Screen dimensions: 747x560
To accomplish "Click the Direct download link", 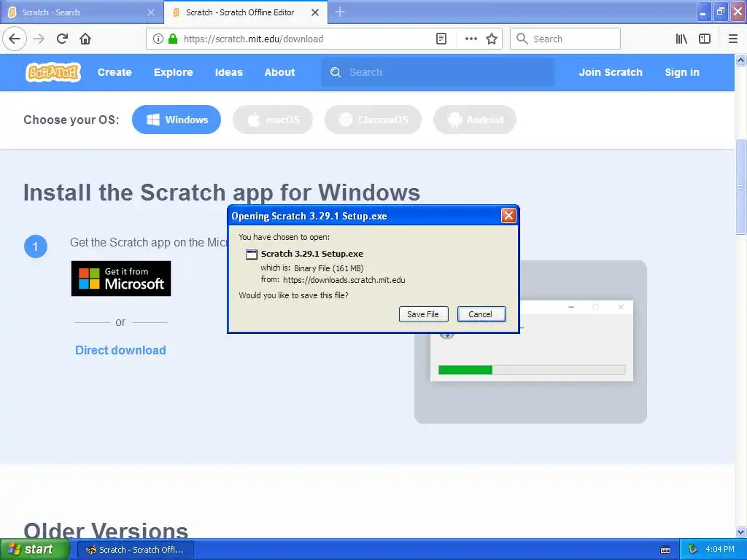I will pos(120,350).
